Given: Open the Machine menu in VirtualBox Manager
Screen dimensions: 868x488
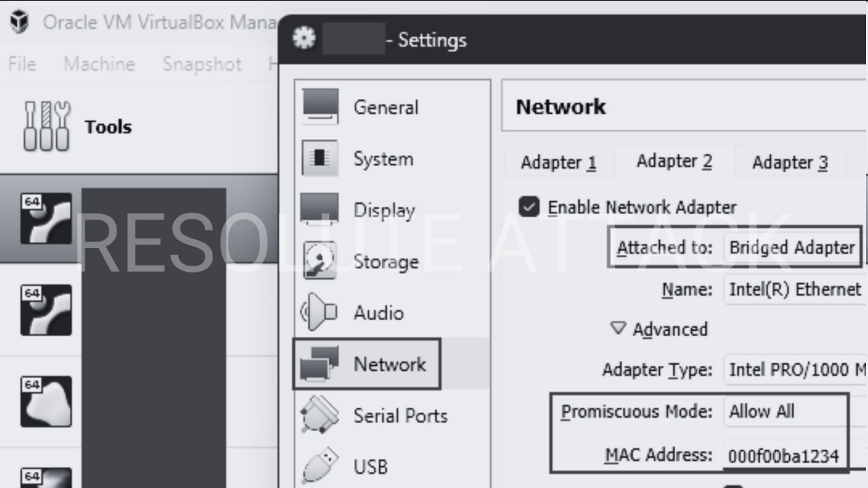Looking at the screenshot, I should pos(99,64).
